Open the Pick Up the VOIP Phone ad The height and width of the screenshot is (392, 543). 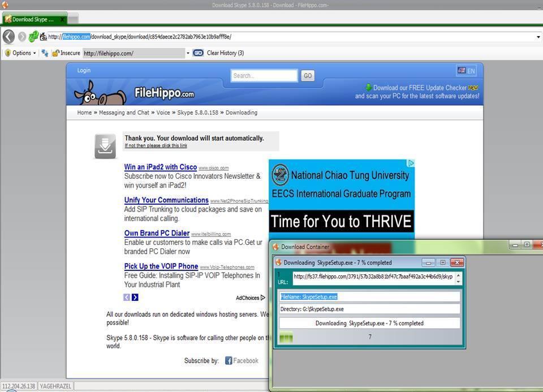[161, 266]
